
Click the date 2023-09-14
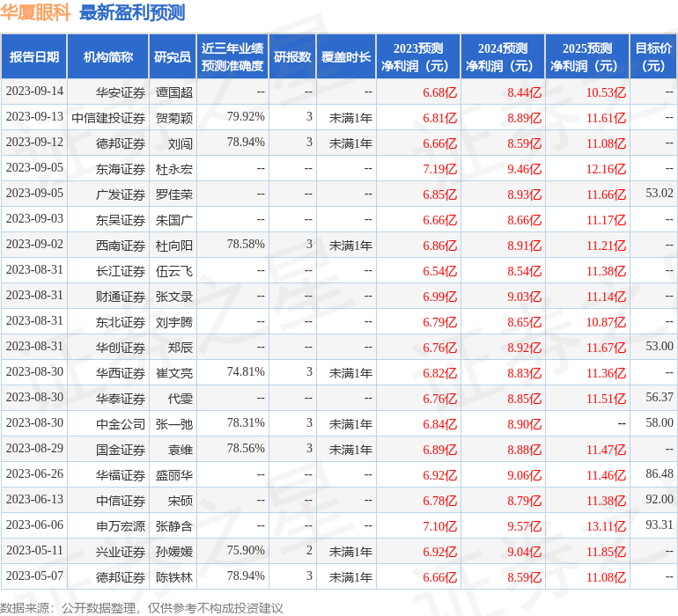click(34, 92)
